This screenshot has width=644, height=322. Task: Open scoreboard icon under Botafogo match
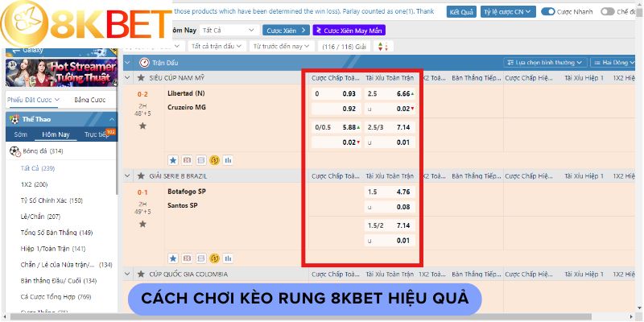[x=200, y=258]
